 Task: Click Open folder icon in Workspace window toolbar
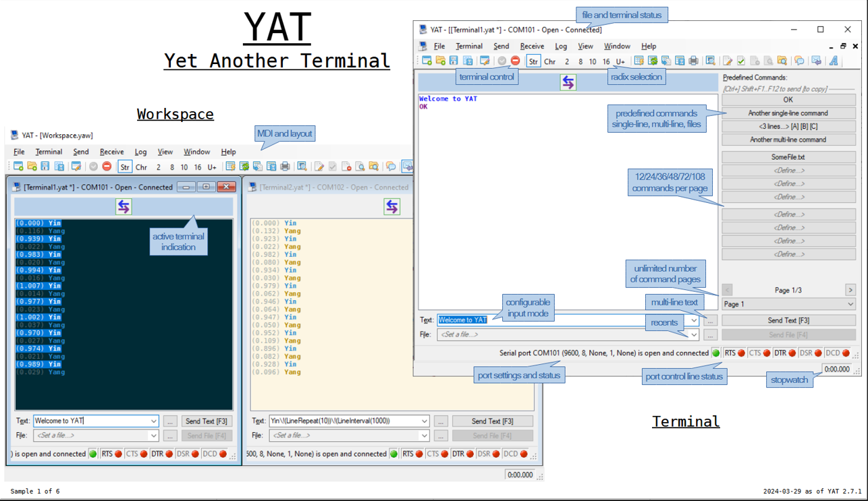pyautogui.click(x=32, y=167)
